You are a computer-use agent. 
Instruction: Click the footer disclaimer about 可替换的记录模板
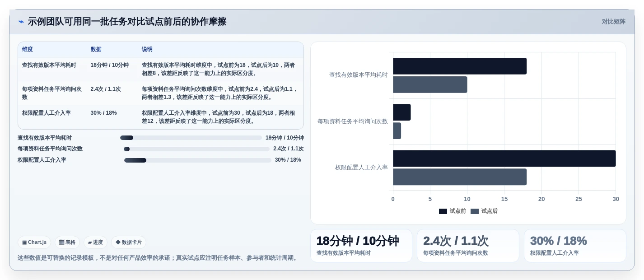[159, 258]
